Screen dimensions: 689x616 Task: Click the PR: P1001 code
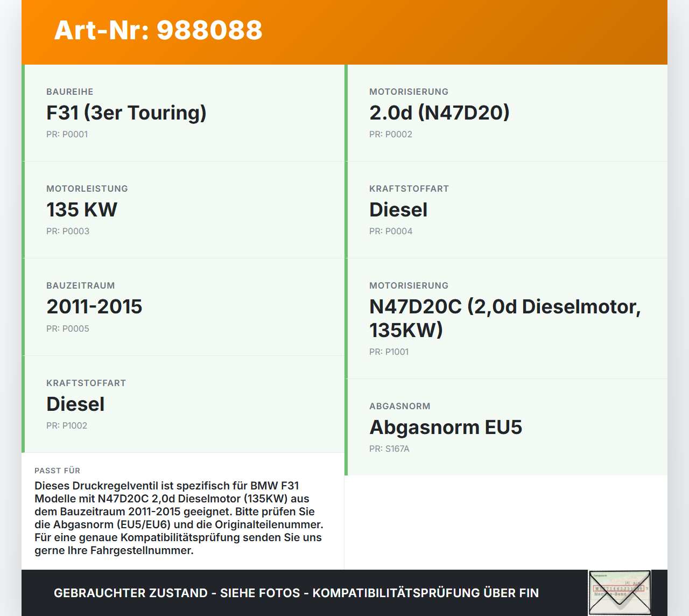coord(389,352)
